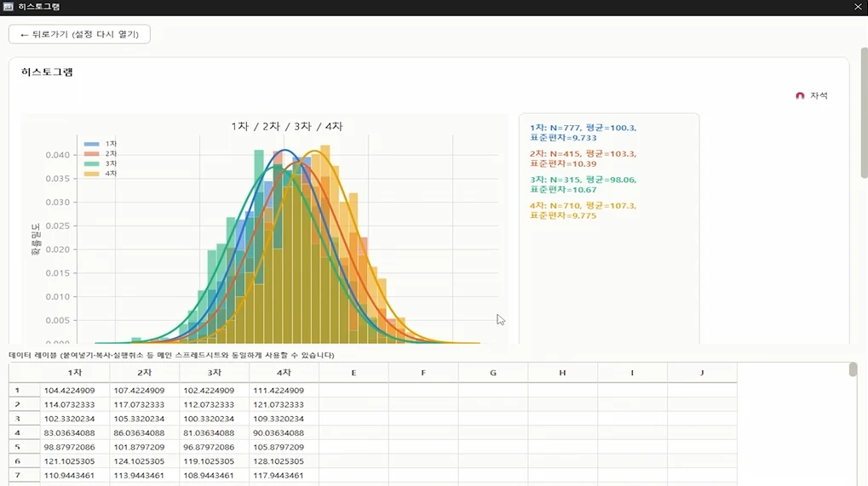Close the histogram window

click(858, 7)
